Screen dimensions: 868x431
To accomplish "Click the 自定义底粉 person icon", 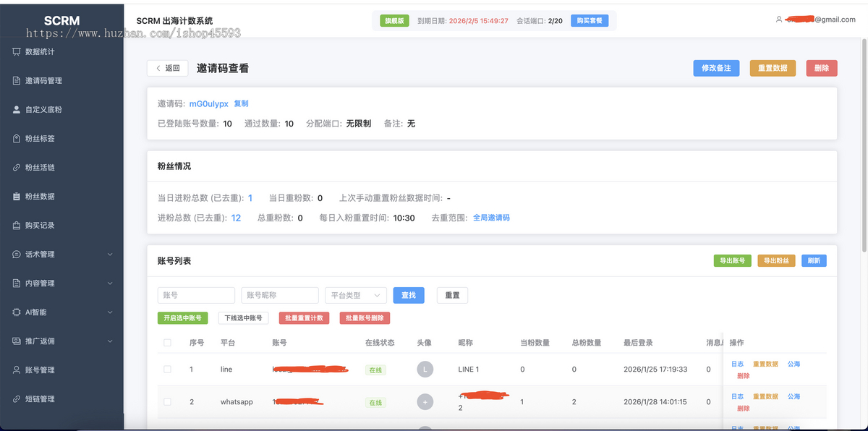I will 17,110.
